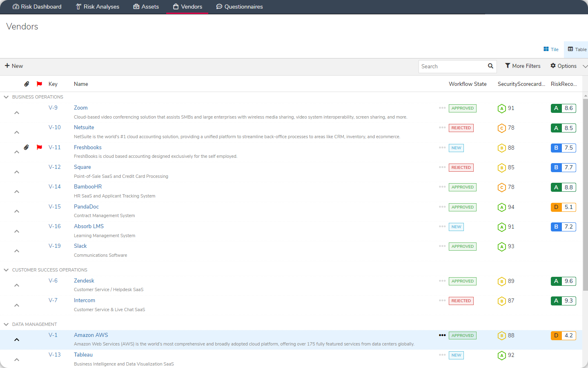Click New to add a vendor
Viewport: 588px width, 368px height.
pyautogui.click(x=14, y=66)
